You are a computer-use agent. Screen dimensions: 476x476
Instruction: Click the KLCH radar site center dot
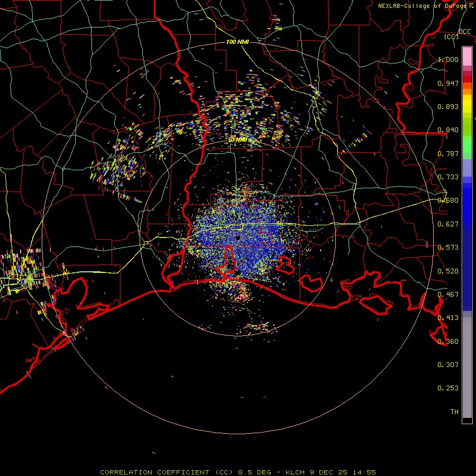[x=238, y=238]
